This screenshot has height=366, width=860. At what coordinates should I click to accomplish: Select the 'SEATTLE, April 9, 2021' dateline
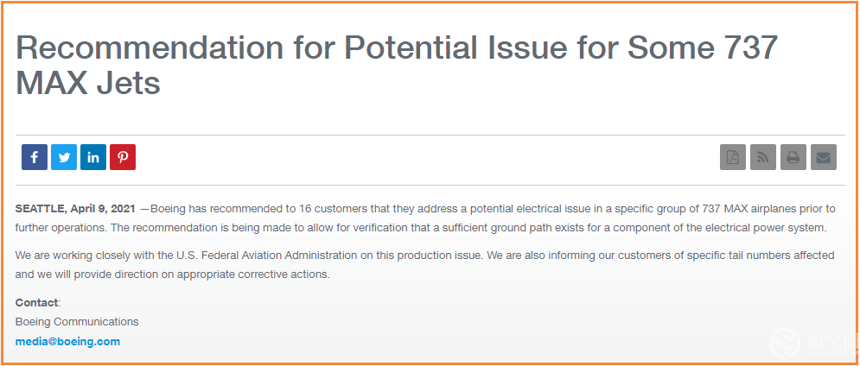coord(75,209)
